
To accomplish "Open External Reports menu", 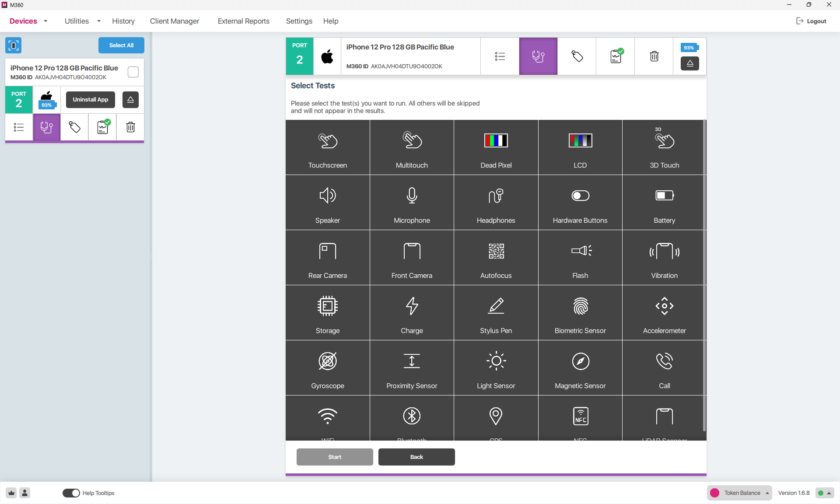I will [244, 21].
